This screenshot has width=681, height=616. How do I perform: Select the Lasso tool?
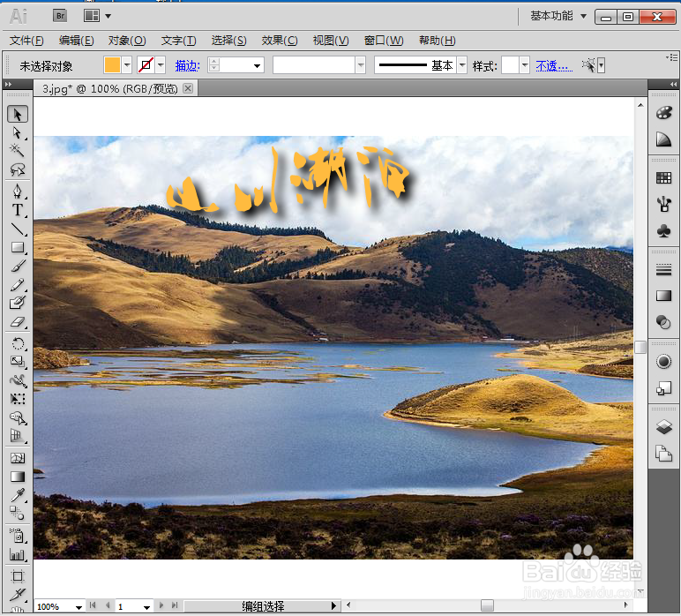pyautogui.click(x=18, y=169)
